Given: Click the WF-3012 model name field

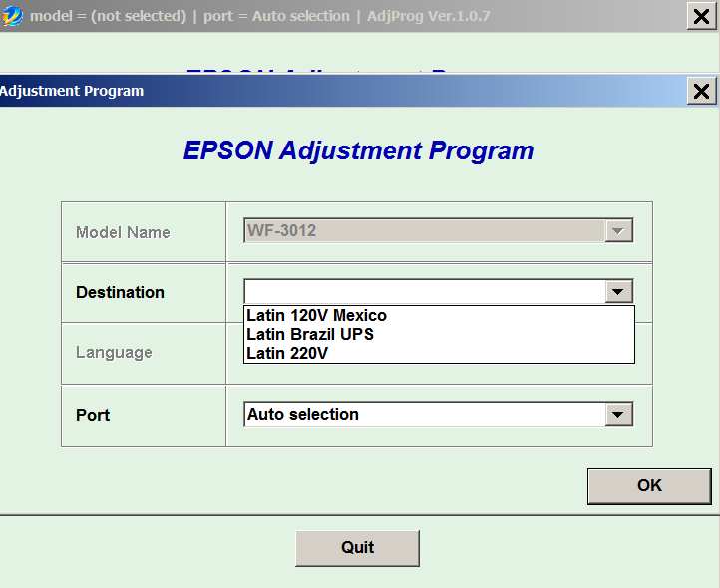Looking at the screenshot, I should (438, 230).
